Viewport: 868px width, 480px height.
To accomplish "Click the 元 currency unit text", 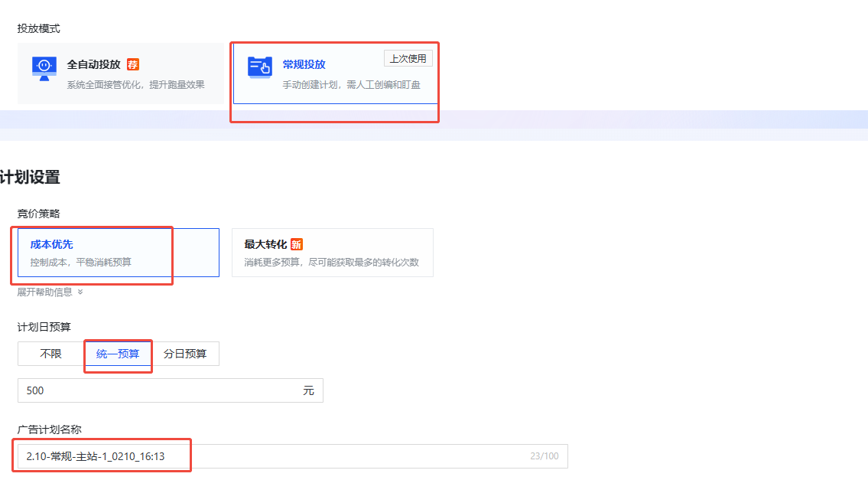I will (x=308, y=390).
